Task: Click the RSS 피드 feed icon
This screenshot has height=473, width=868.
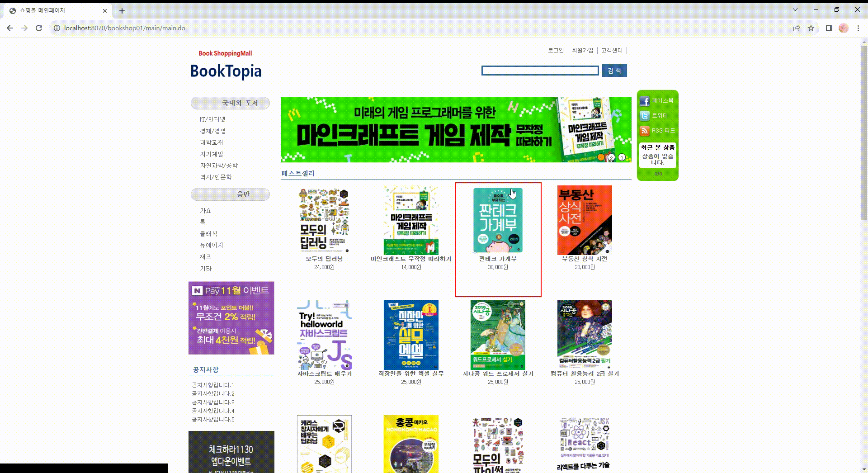Action: 644,131
